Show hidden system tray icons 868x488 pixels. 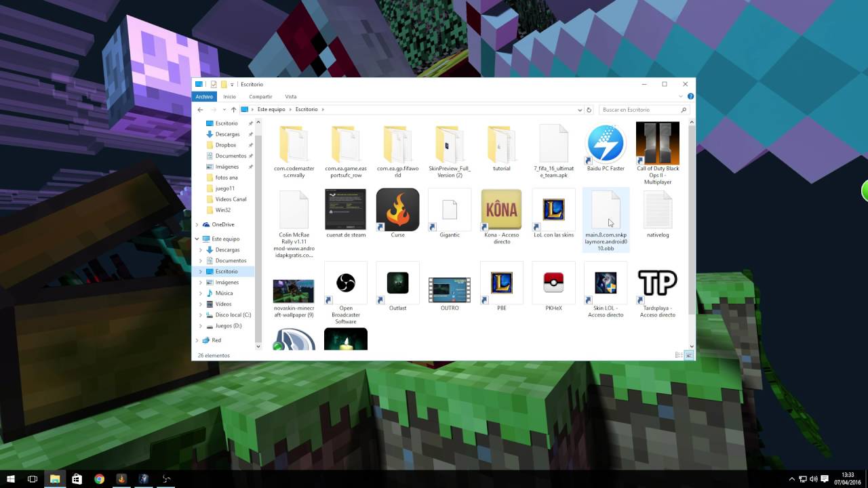click(792, 479)
